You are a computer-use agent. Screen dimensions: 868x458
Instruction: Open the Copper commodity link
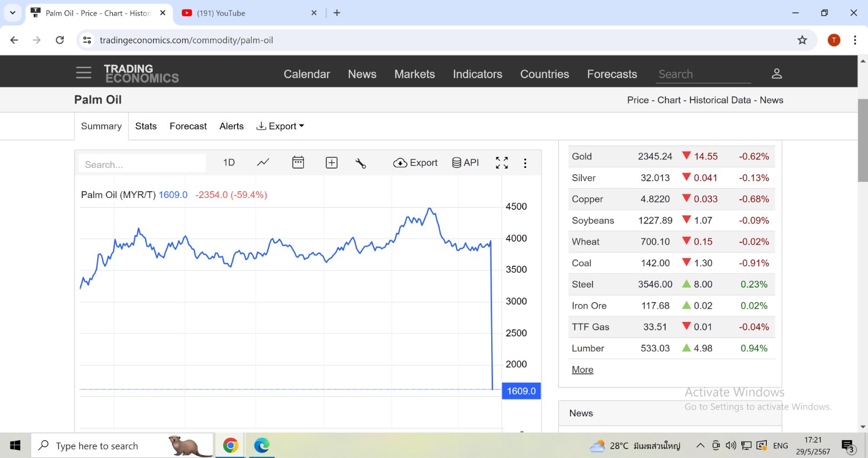(587, 199)
